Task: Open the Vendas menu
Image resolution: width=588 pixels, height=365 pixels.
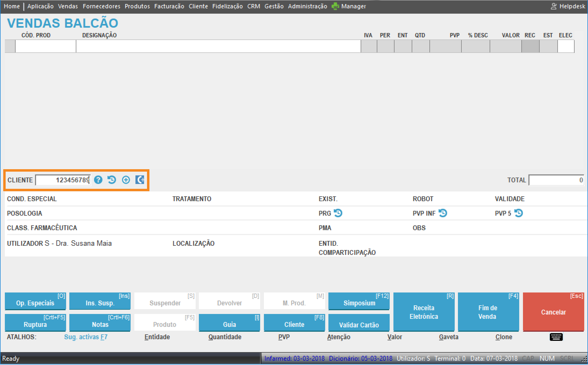Action: point(68,6)
